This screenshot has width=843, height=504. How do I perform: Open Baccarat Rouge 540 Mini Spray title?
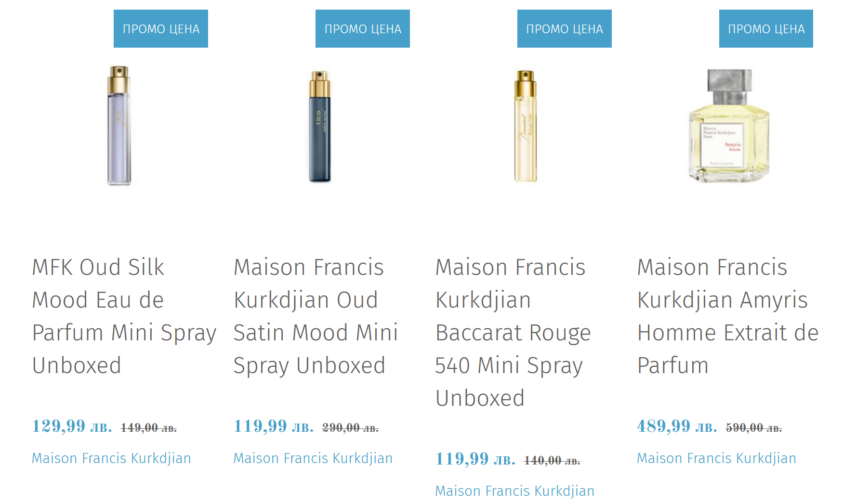(513, 332)
